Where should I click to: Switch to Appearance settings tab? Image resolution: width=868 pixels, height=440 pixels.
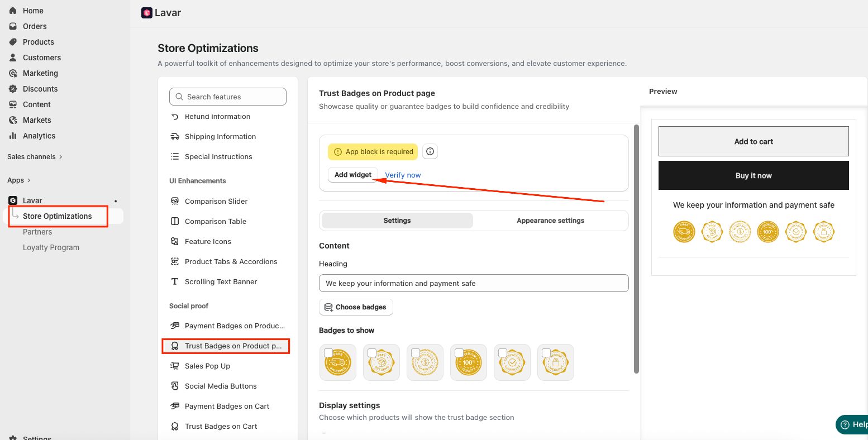pos(550,221)
